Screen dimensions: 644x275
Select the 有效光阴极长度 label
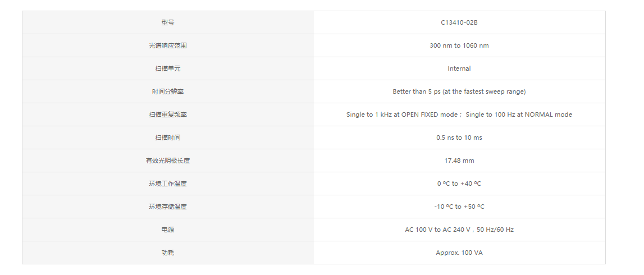coord(167,161)
